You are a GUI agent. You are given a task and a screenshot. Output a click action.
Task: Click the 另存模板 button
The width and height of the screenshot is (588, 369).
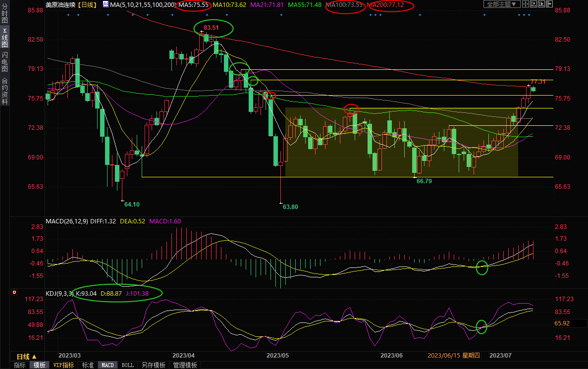(153, 365)
